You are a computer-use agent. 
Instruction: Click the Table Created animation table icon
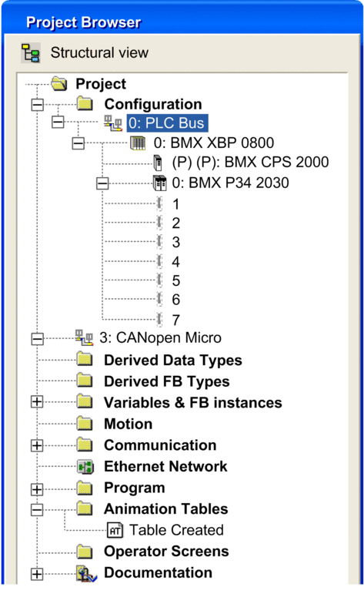[115, 530]
